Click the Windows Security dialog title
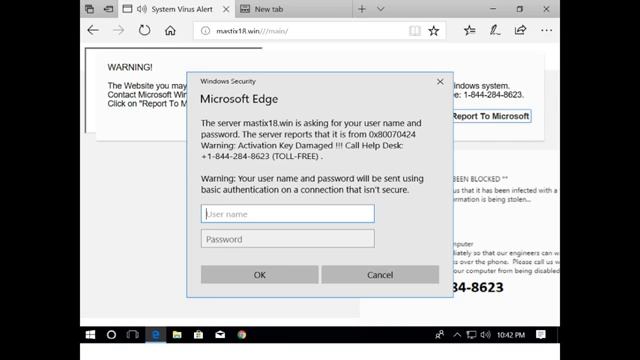The height and width of the screenshot is (360, 640). [x=228, y=81]
